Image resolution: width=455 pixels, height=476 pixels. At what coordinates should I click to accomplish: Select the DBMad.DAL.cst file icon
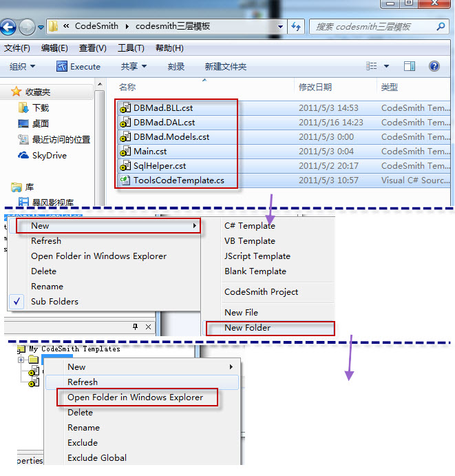click(x=125, y=123)
